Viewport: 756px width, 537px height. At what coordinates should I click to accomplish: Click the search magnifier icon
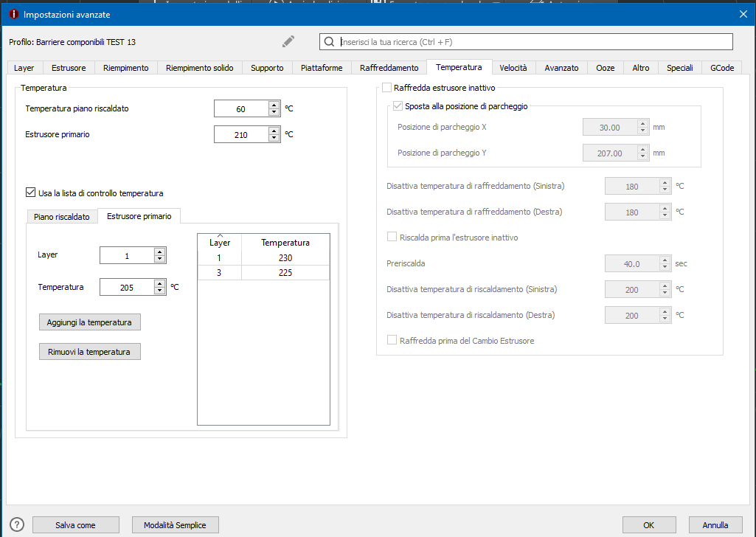coord(330,42)
